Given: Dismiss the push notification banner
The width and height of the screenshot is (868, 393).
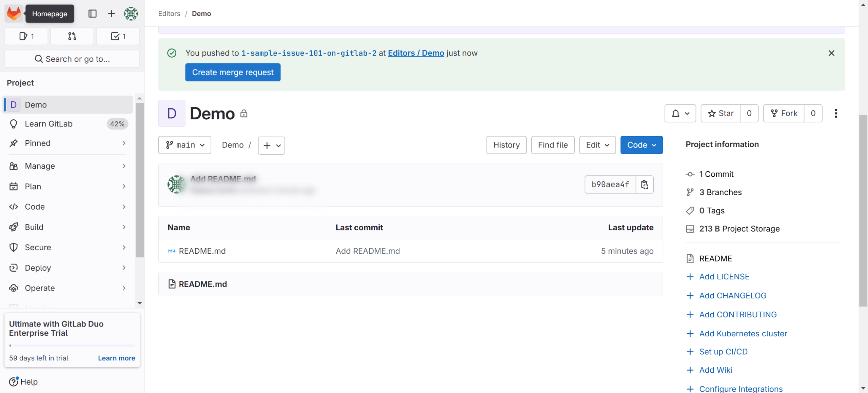Looking at the screenshot, I should 831,53.
